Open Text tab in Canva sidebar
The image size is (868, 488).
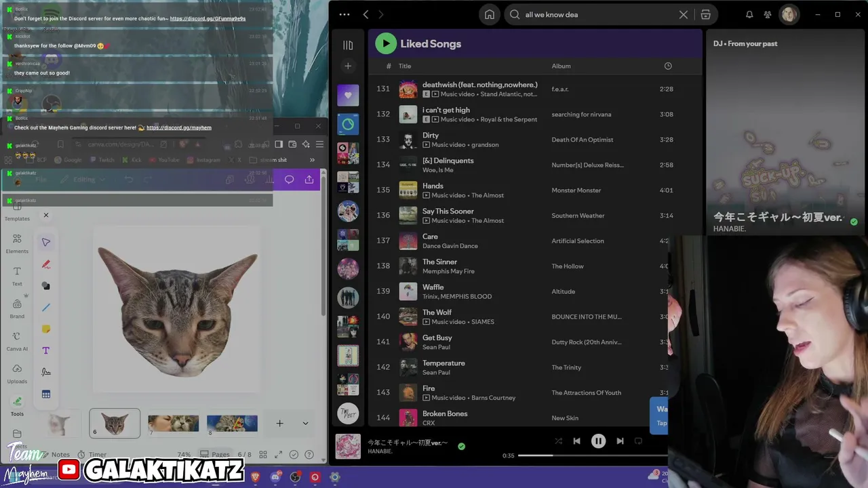(x=17, y=275)
